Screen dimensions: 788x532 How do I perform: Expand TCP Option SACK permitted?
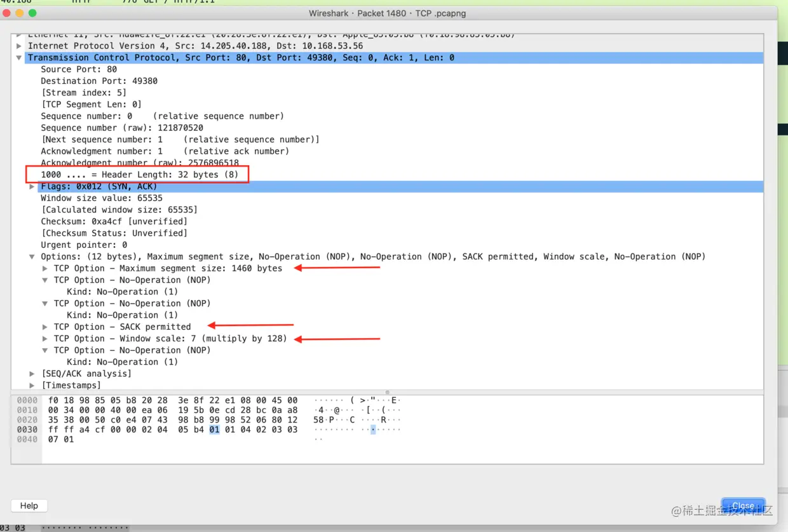tap(45, 327)
